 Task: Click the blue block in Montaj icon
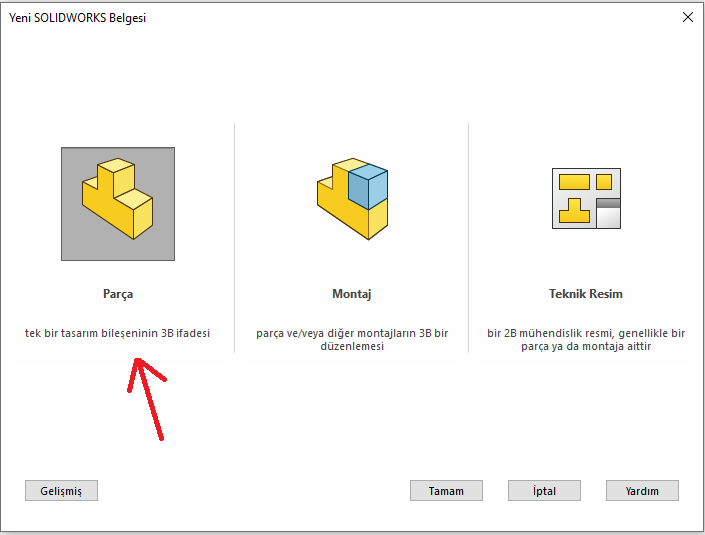(367, 186)
